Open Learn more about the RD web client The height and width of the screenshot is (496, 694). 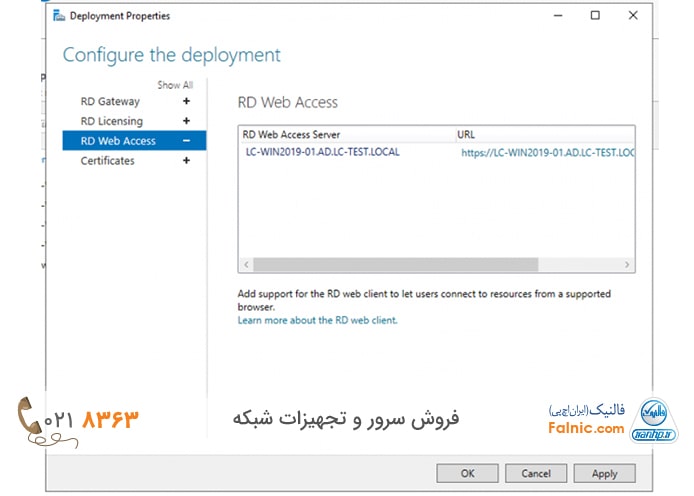point(317,320)
